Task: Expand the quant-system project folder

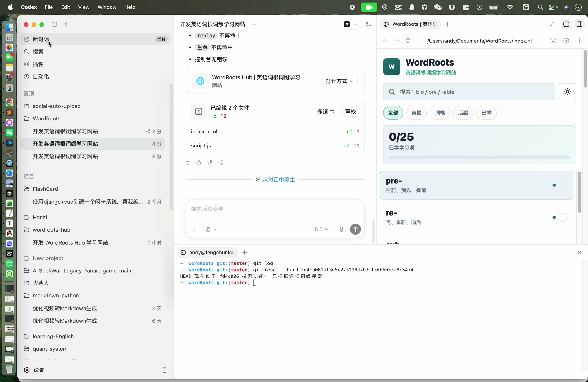Action: point(93,349)
